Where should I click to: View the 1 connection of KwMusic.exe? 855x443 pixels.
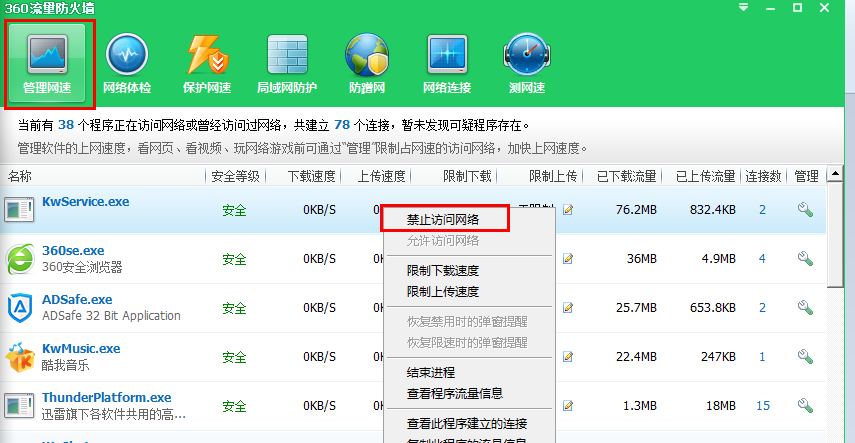click(x=762, y=357)
